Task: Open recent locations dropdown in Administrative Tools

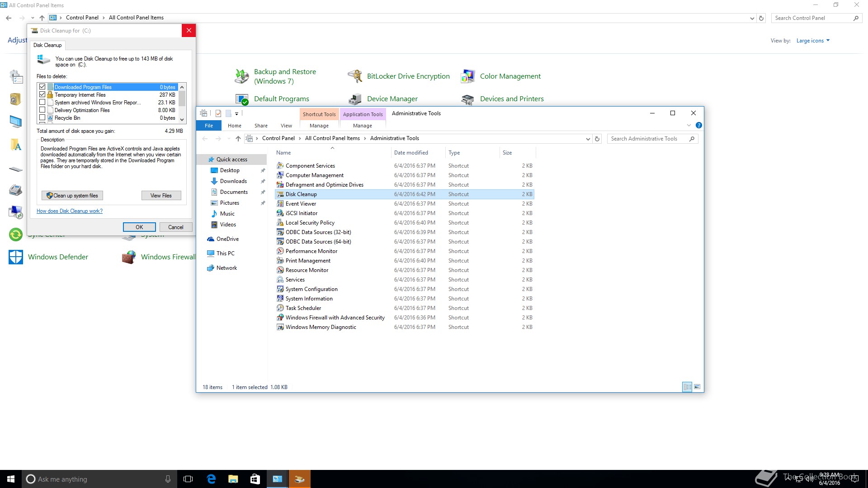Action: 229,139
